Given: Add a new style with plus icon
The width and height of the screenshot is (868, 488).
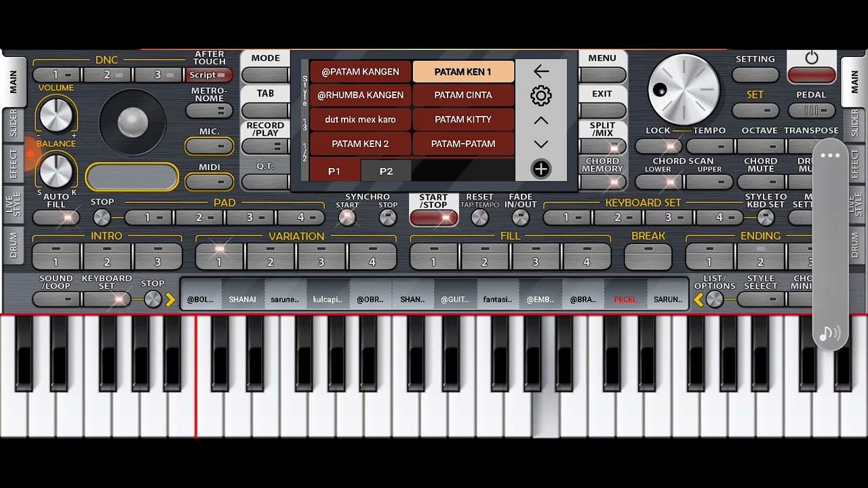Looking at the screenshot, I should 540,169.
